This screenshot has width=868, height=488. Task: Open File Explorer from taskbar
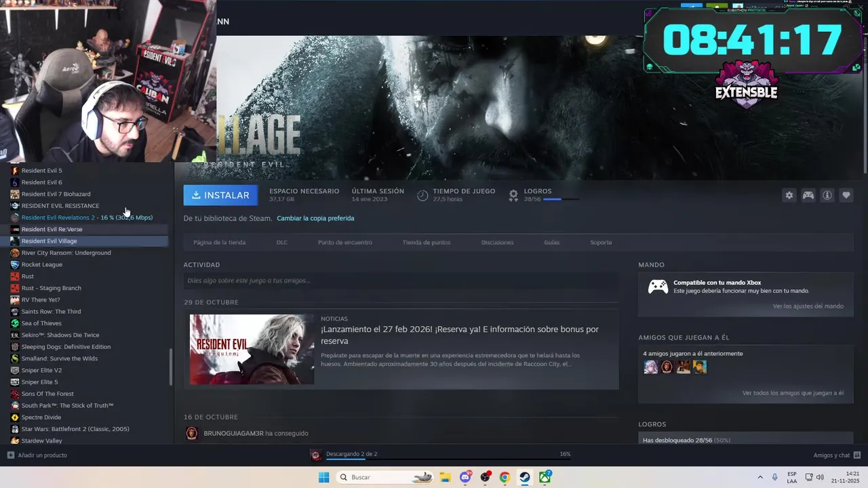445,477
